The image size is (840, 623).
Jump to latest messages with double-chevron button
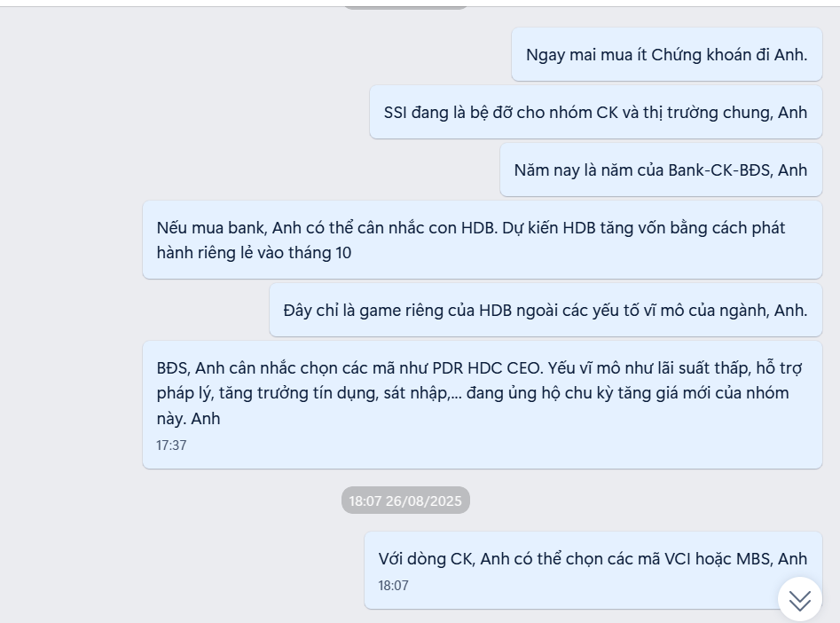pos(800,599)
